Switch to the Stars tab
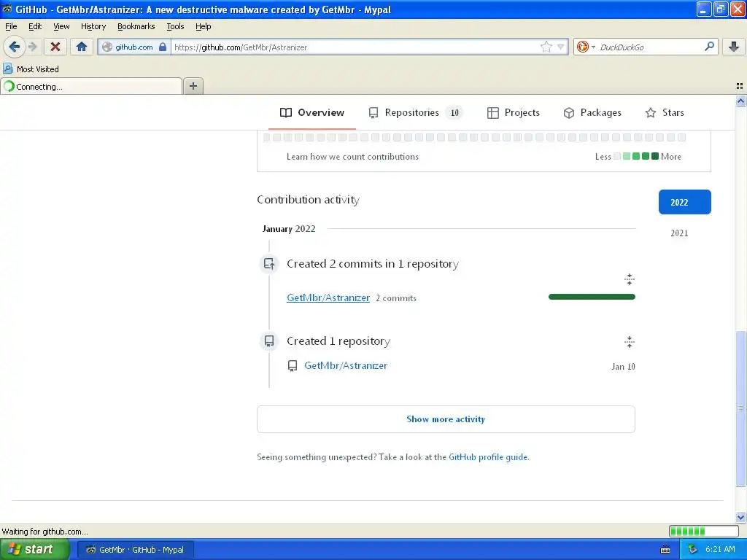Viewport: 747px width, 560px height. pyautogui.click(x=665, y=113)
